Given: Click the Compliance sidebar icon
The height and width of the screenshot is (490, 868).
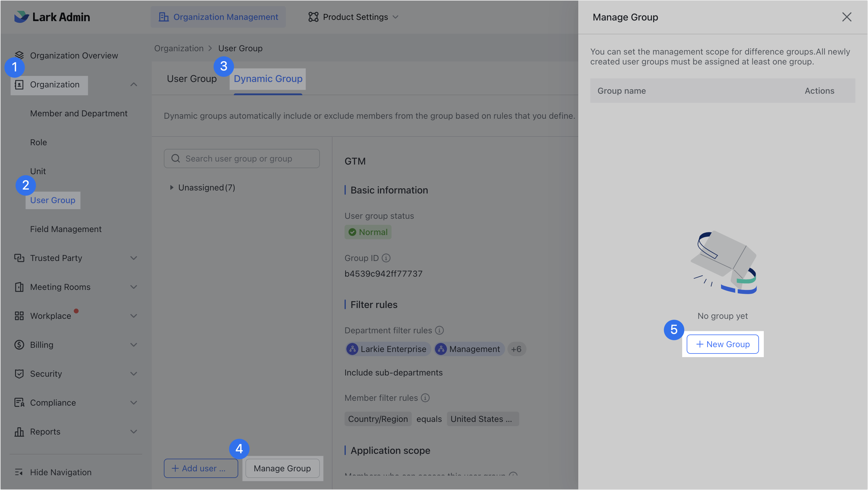Looking at the screenshot, I should point(19,402).
